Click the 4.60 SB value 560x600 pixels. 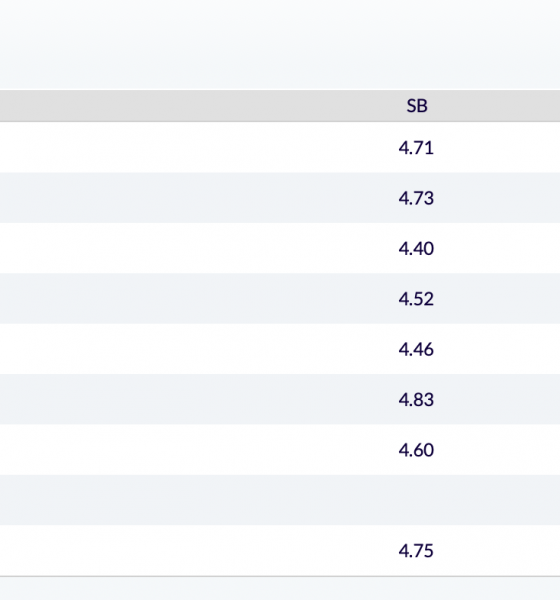click(x=416, y=450)
